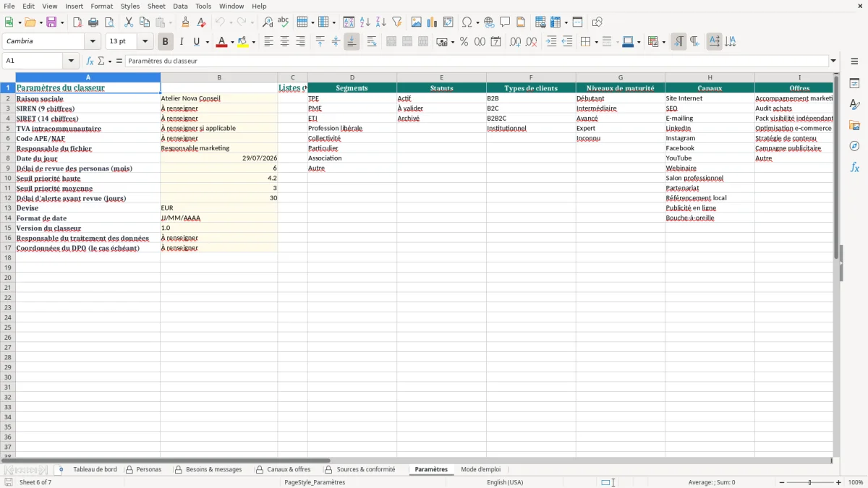
Task: Switch to Tableau de bord sheet tab
Action: (95, 469)
